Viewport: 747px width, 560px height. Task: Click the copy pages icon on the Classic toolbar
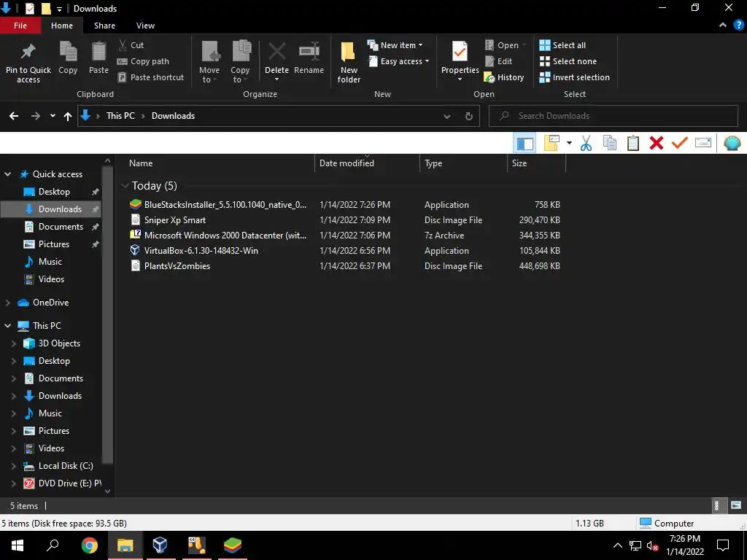coord(610,143)
